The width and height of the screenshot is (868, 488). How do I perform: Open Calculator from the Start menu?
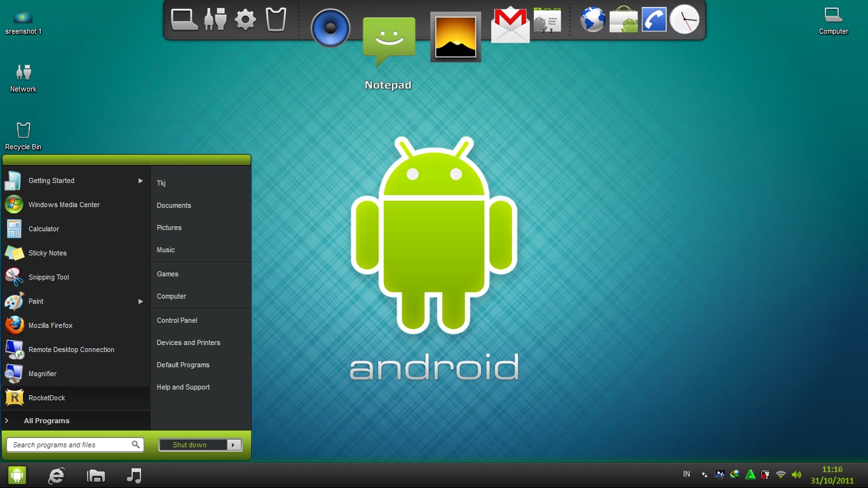pos(75,229)
